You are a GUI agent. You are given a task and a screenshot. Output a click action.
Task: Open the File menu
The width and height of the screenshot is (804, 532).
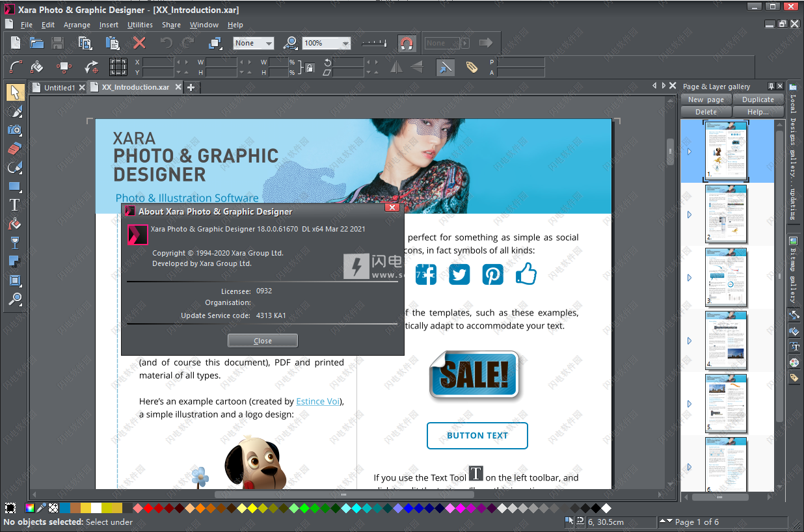tap(26, 25)
